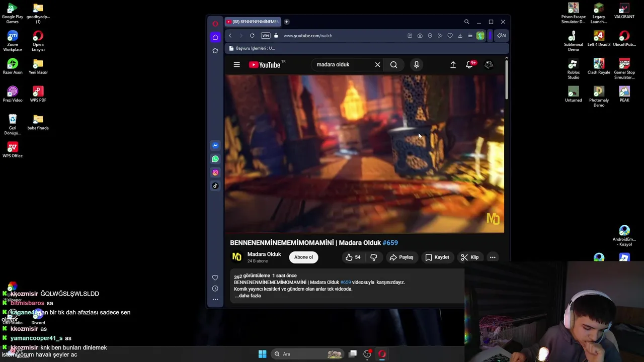Like the video, 54 likes
Image resolution: width=644 pixels, height=362 pixels.
point(353,257)
